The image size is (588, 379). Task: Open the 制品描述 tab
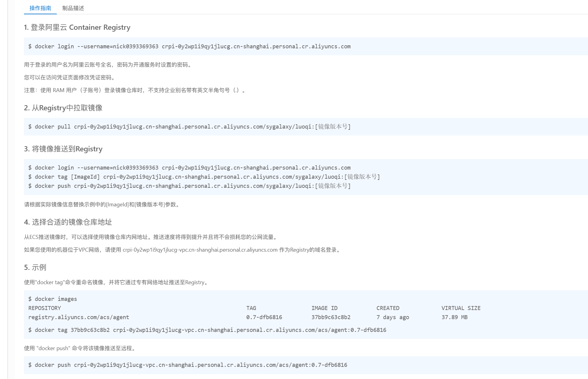coord(73,8)
